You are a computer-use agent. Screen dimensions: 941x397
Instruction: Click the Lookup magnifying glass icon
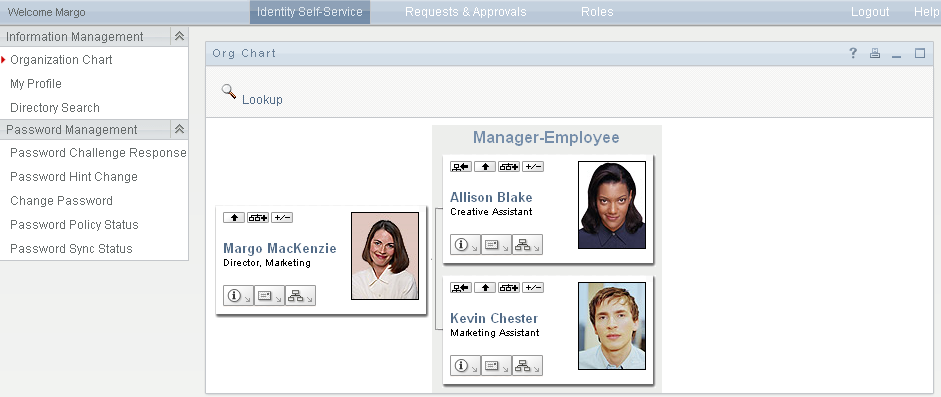[x=229, y=92]
